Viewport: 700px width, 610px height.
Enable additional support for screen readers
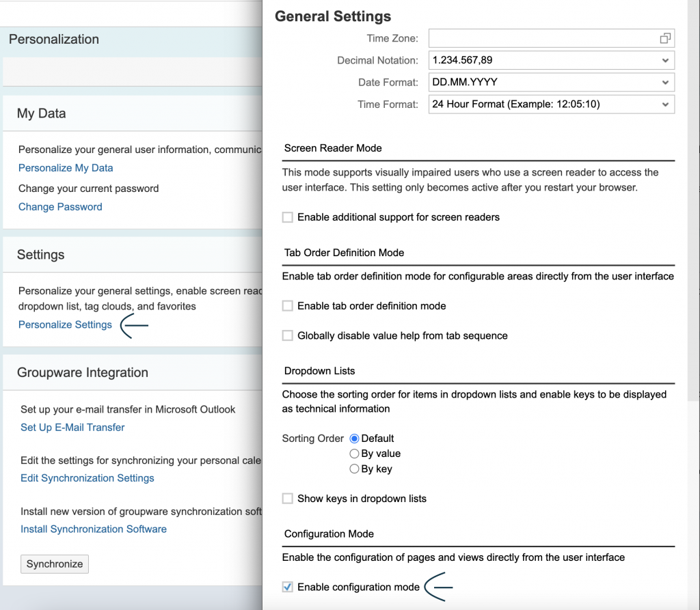[x=288, y=217]
